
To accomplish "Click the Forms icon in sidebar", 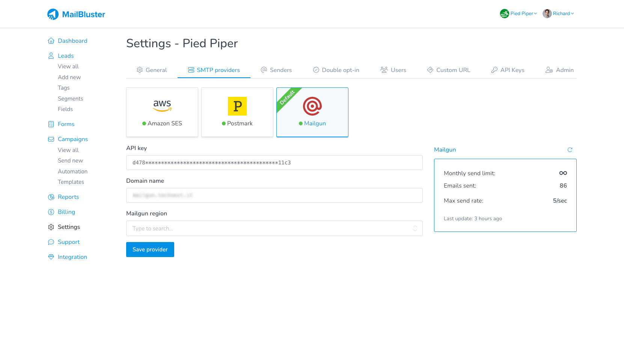I will click(51, 124).
